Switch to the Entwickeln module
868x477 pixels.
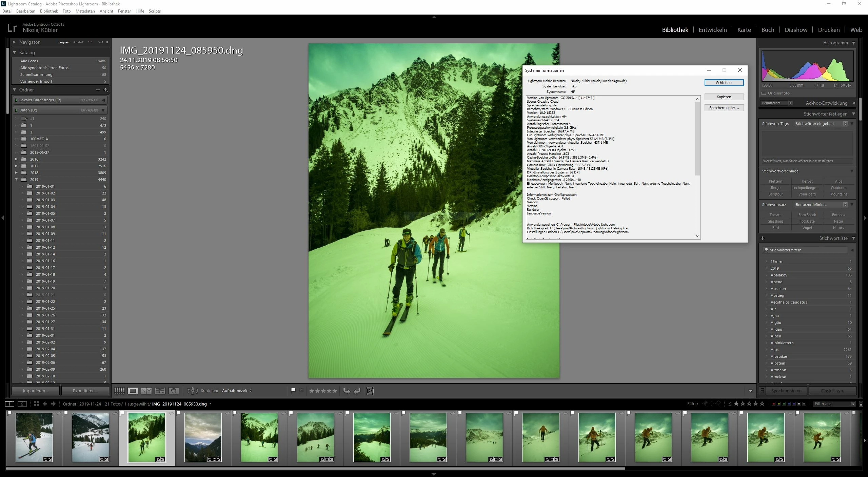tap(712, 30)
